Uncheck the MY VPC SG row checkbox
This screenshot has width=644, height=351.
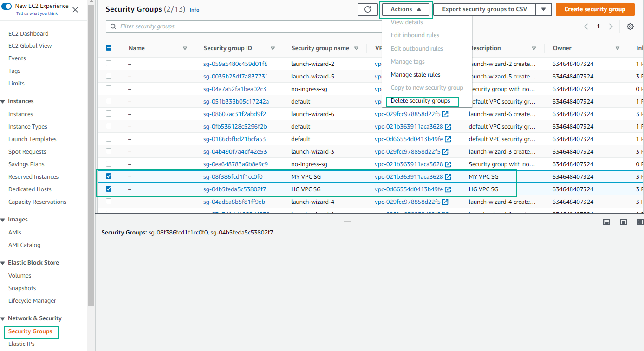109,176
